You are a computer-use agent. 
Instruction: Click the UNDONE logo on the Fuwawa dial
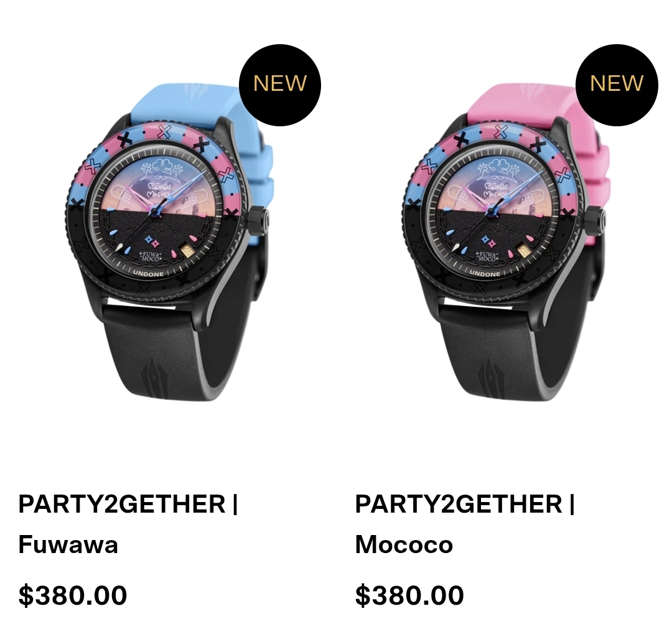pyautogui.click(x=148, y=273)
